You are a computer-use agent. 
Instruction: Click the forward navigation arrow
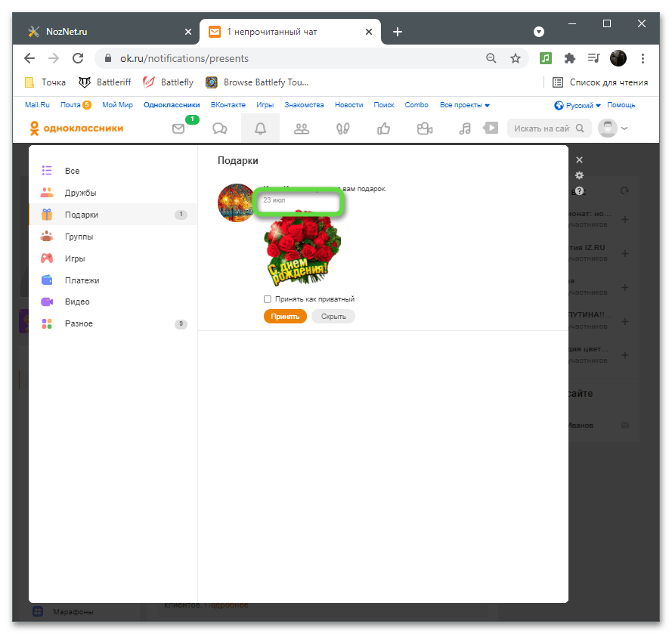click(54, 58)
